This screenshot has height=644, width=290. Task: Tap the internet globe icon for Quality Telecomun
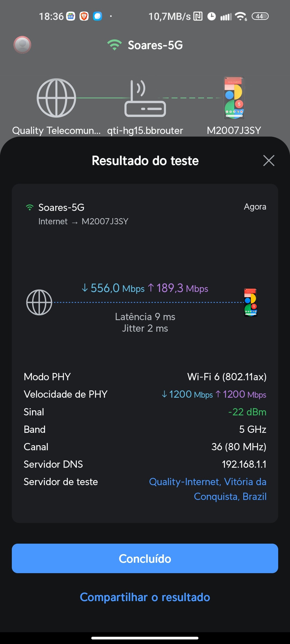56,98
